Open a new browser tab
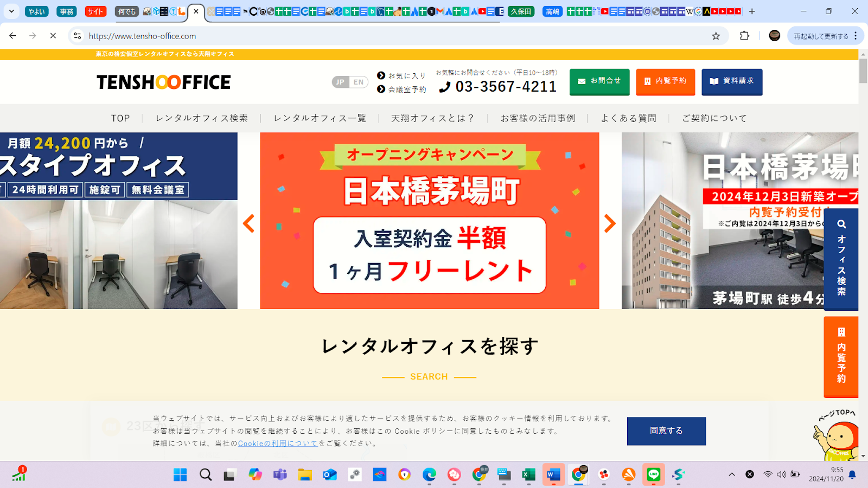 tap(752, 11)
